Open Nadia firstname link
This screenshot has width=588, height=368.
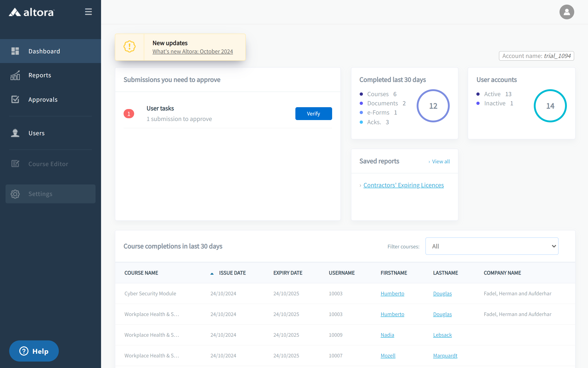[x=387, y=335]
